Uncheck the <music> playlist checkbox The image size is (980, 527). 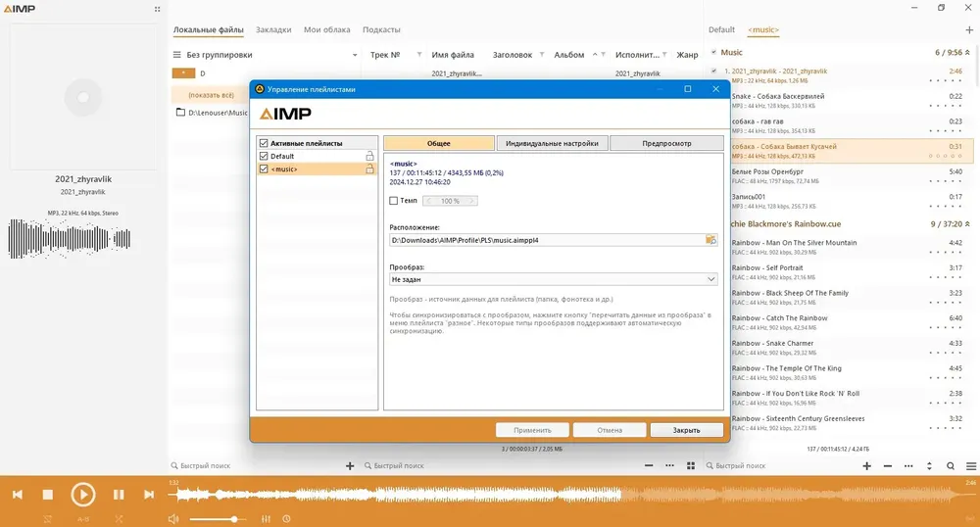(x=264, y=169)
